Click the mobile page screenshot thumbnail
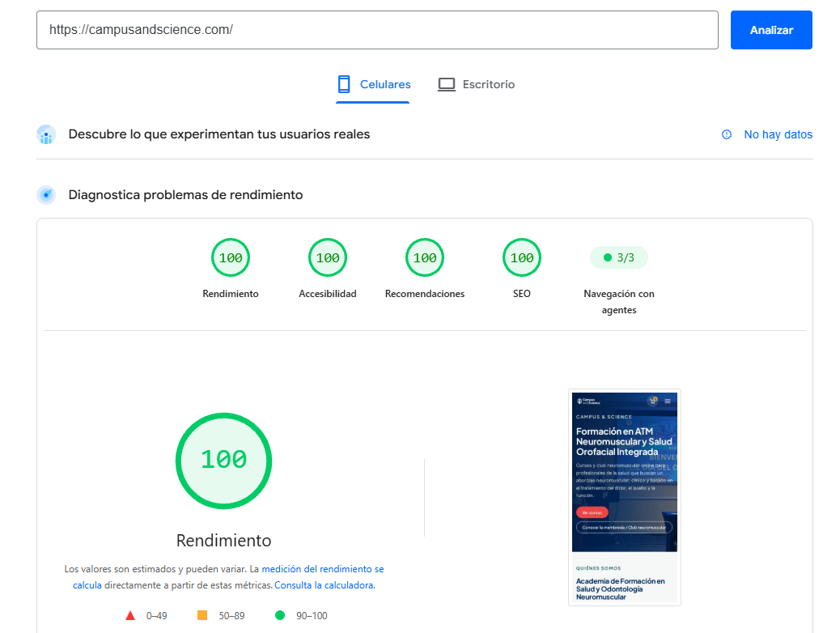The image size is (840, 633). (625, 497)
